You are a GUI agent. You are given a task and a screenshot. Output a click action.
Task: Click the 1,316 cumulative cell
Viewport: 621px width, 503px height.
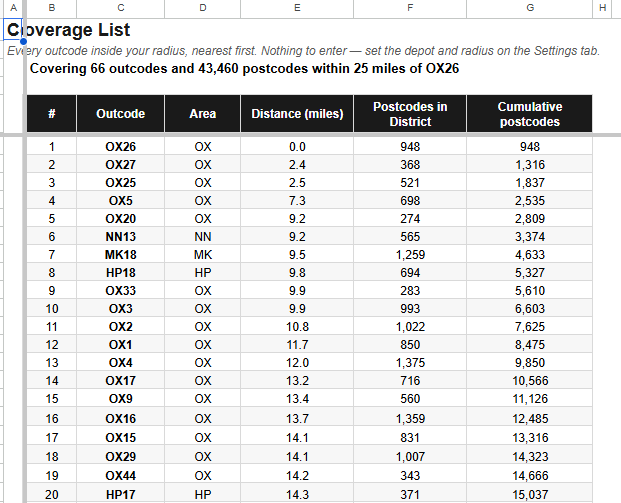(530, 164)
